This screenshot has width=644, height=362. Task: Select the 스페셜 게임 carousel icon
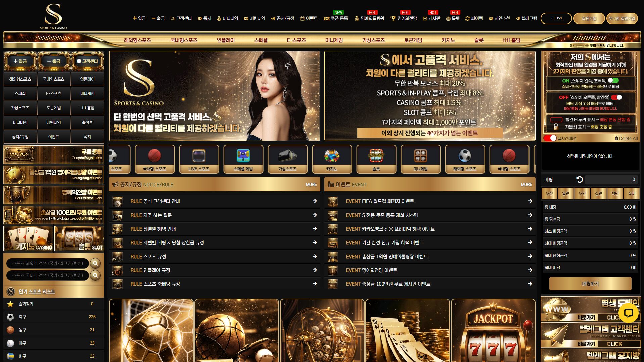coord(243,159)
